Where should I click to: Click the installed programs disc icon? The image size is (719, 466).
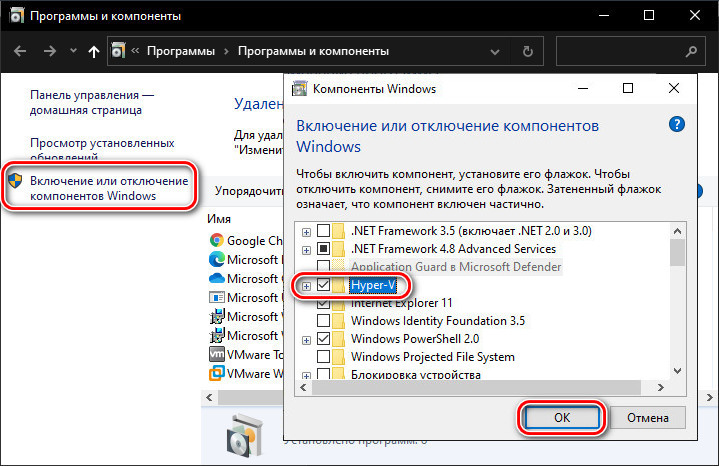[x=245, y=436]
